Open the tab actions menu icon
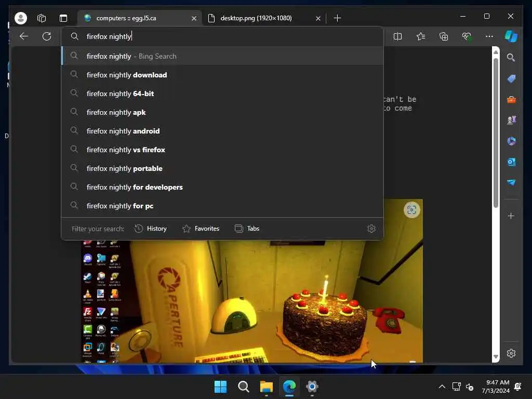Screen dimensions: 532x399 [x=63, y=18]
